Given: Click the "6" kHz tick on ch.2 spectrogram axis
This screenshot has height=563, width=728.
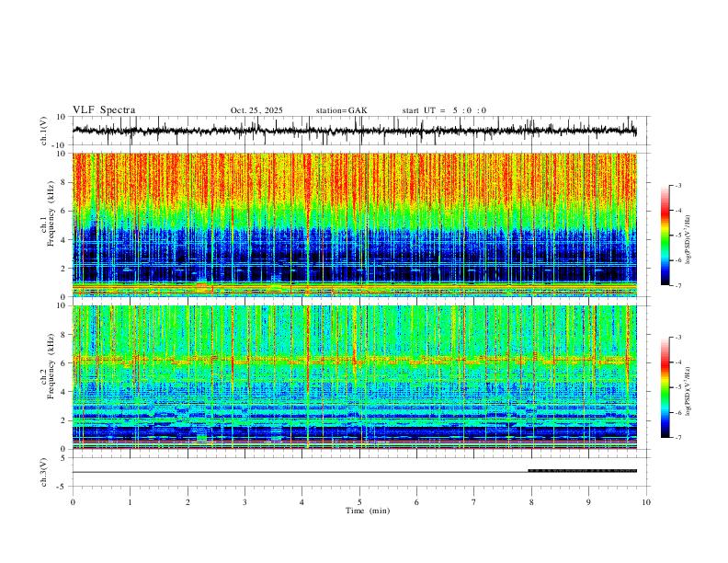Looking at the screenshot, I should [64, 362].
